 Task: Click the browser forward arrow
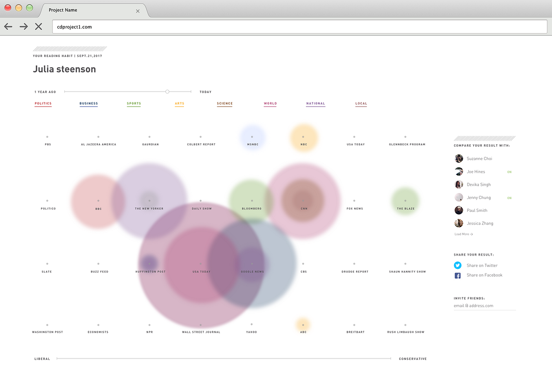click(x=23, y=27)
